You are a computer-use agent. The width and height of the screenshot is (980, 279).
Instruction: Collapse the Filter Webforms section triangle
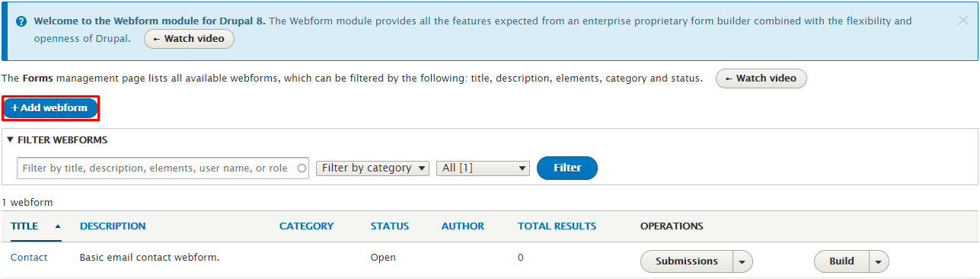[x=10, y=140]
